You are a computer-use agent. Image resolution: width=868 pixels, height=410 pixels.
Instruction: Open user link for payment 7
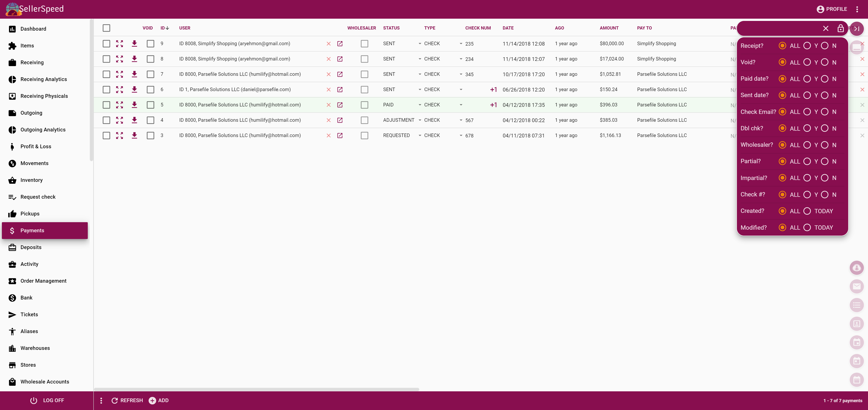click(x=340, y=74)
